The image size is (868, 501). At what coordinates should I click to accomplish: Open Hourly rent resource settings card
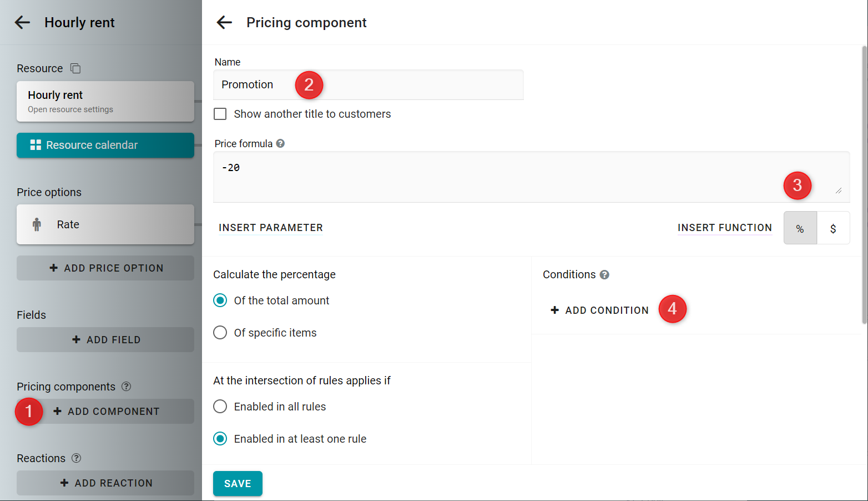pyautogui.click(x=105, y=102)
